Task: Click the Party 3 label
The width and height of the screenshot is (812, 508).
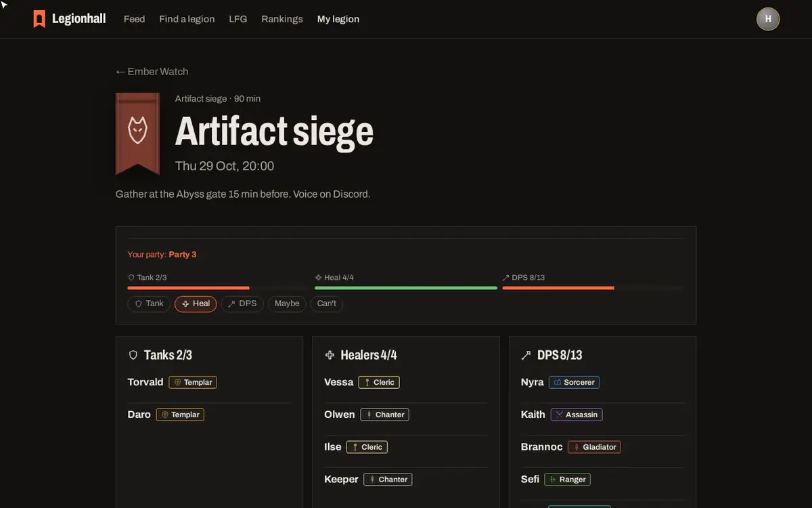Action: coord(183,255)
